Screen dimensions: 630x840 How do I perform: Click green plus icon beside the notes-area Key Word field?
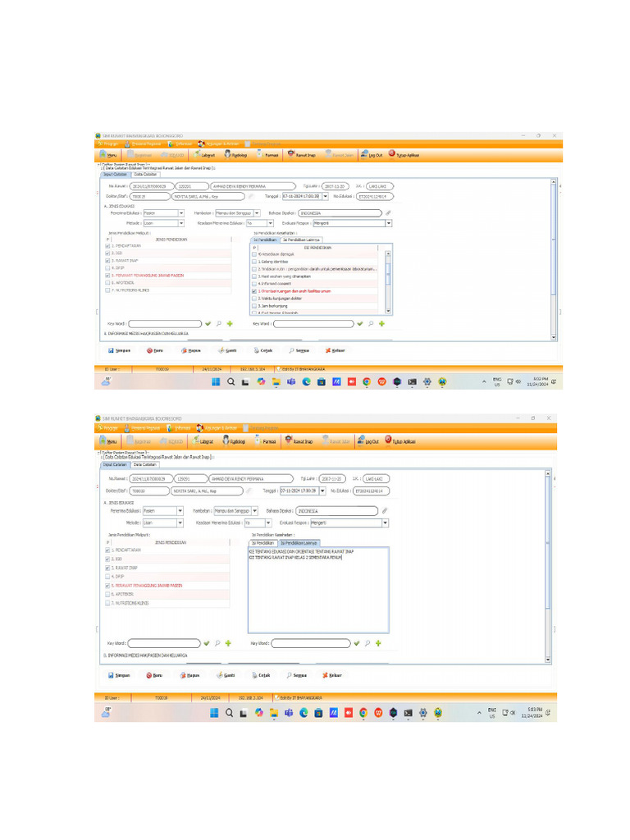pos(378,643)
